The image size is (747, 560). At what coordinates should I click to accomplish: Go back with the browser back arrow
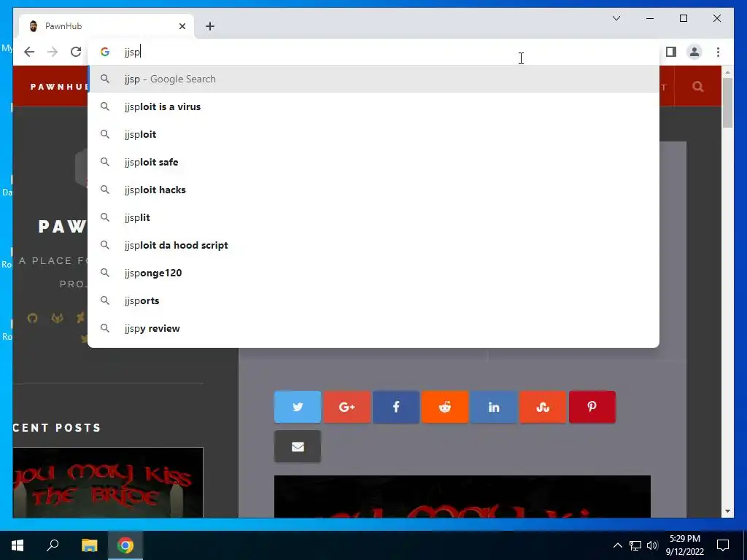click(29, 52)
